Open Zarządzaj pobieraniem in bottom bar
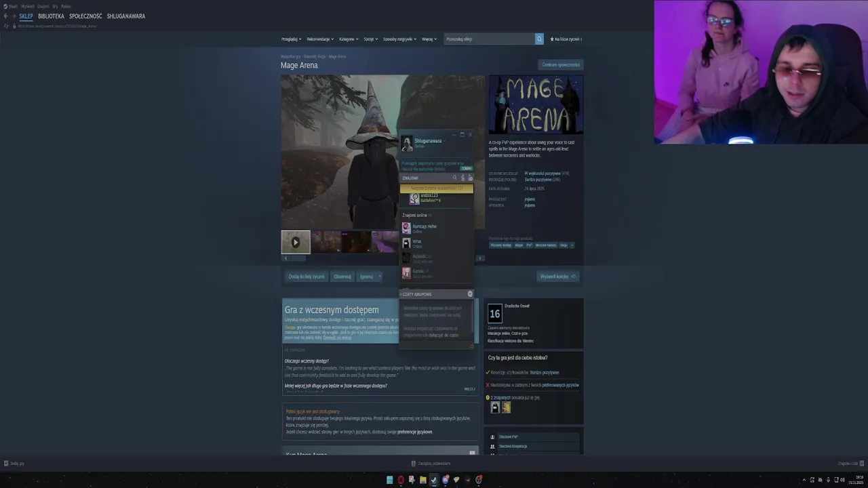 tap(431, 464)
